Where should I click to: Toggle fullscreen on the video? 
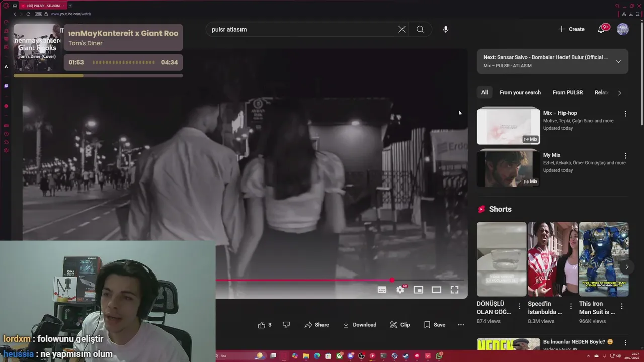tap(454, 290)
